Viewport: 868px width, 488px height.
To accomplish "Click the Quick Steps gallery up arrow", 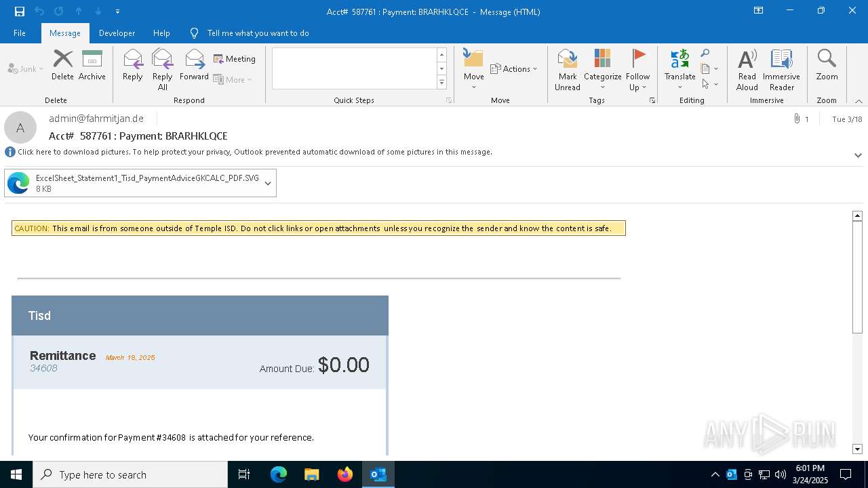I will 441,54.
